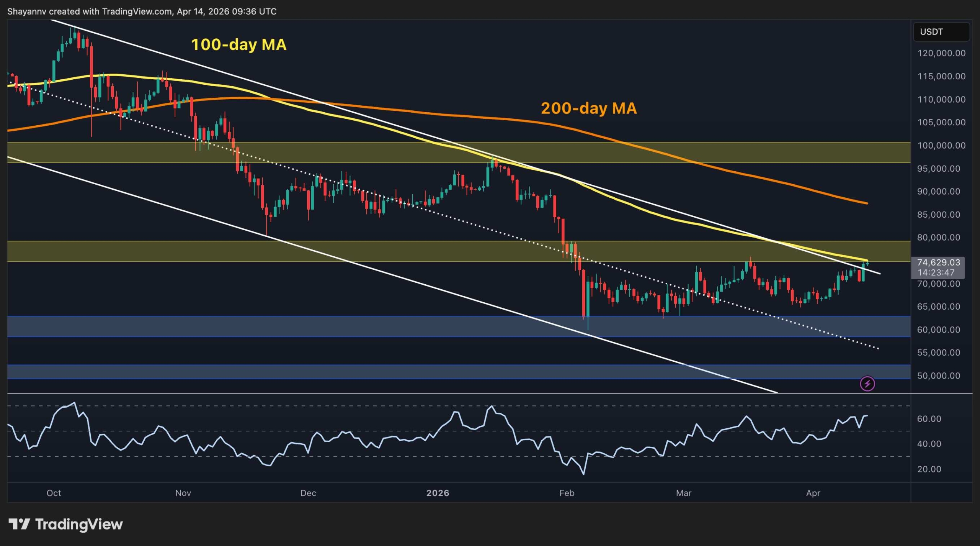Click the 'Oct' label on the time axis
980x546 pixels.
point(54,494)
